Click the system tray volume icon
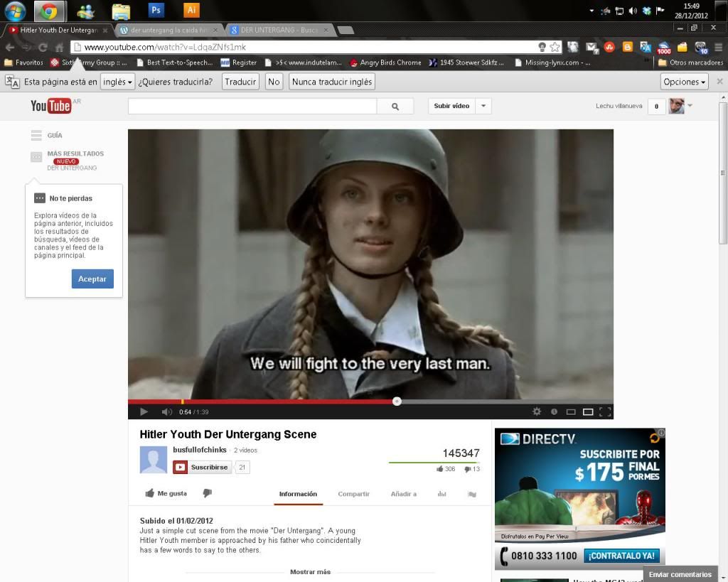This screenshot has width=728, height=582. tap(632, 11)
